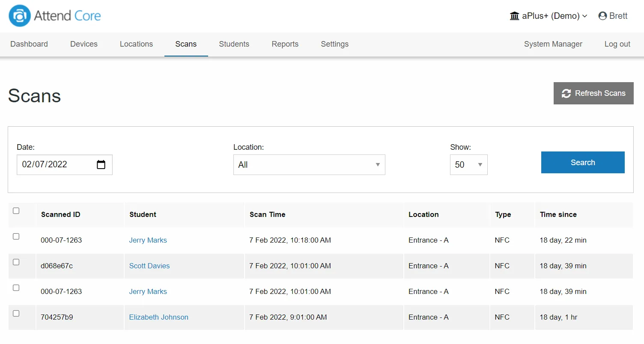This screenshot has width=644, height=344.
Task: Open the aPlus+ (Demo) organization dropdown
Action: point(549,16)
